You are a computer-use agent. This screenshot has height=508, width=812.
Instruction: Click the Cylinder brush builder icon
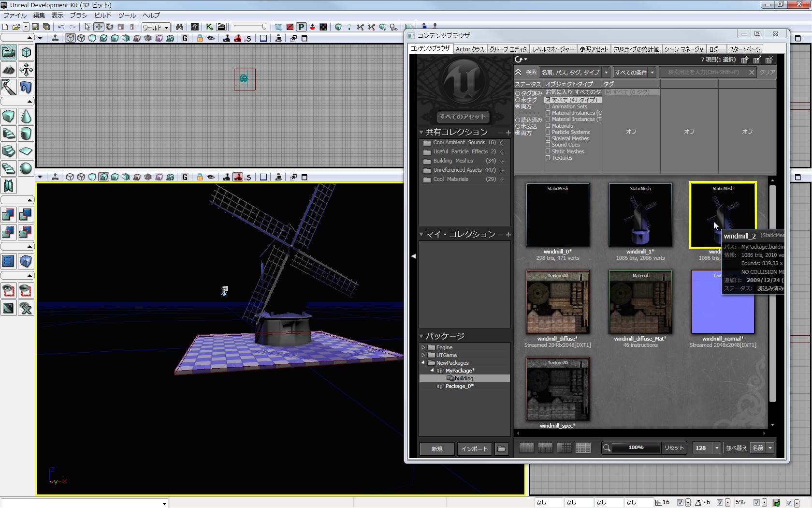pos(26,134)
